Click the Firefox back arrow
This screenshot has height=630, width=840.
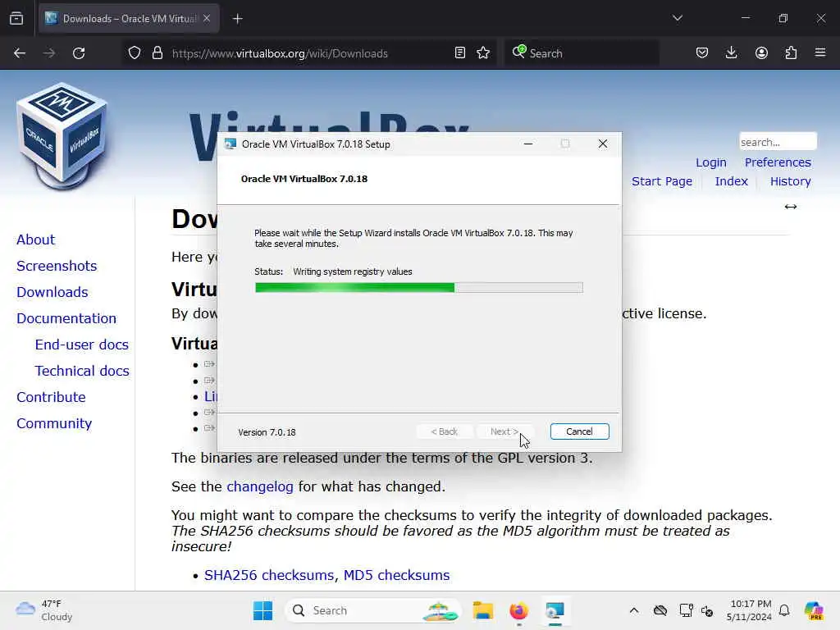(20, 53)
